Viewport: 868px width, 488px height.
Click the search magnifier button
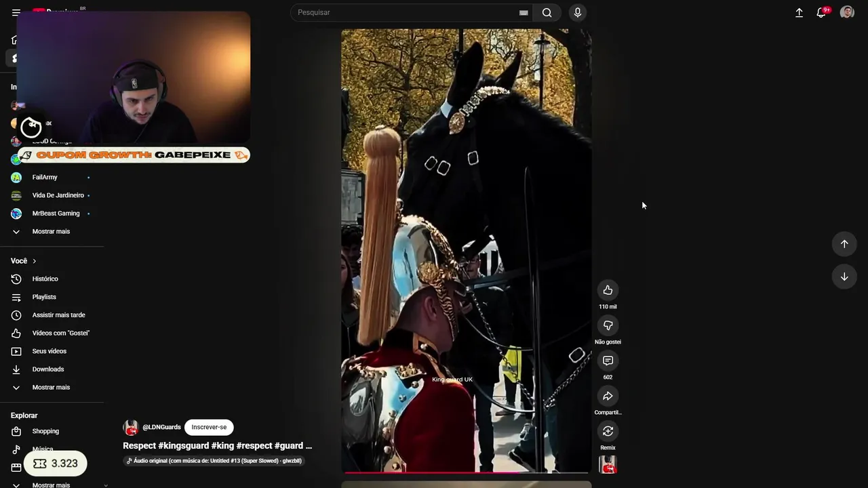(x=547, y=13)
